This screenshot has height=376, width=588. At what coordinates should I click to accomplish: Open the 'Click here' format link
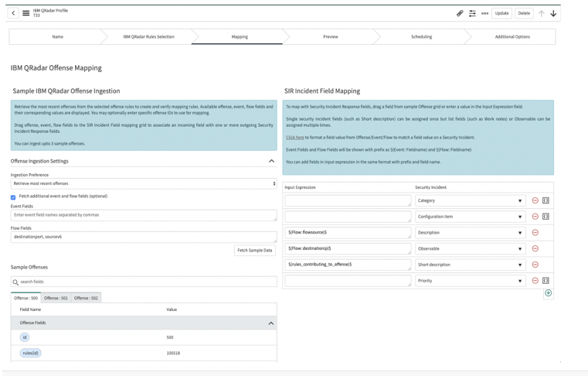(294, 138)
